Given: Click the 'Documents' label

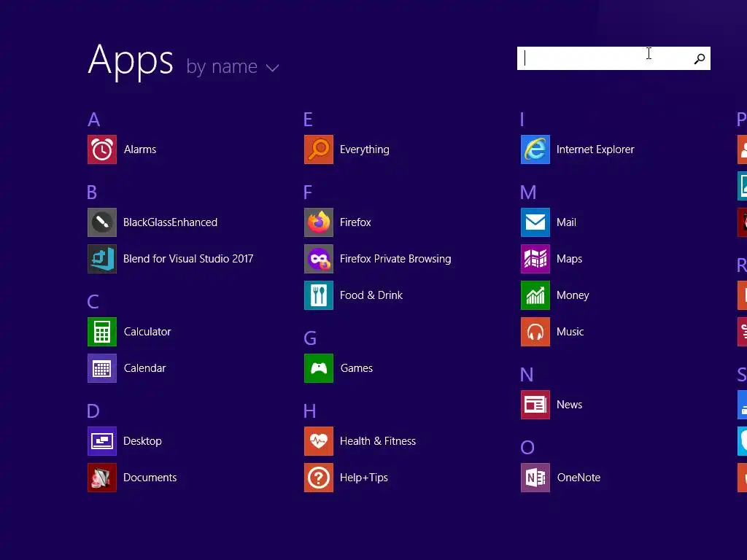Looking at the screenshot, I should tap(150, 478).
